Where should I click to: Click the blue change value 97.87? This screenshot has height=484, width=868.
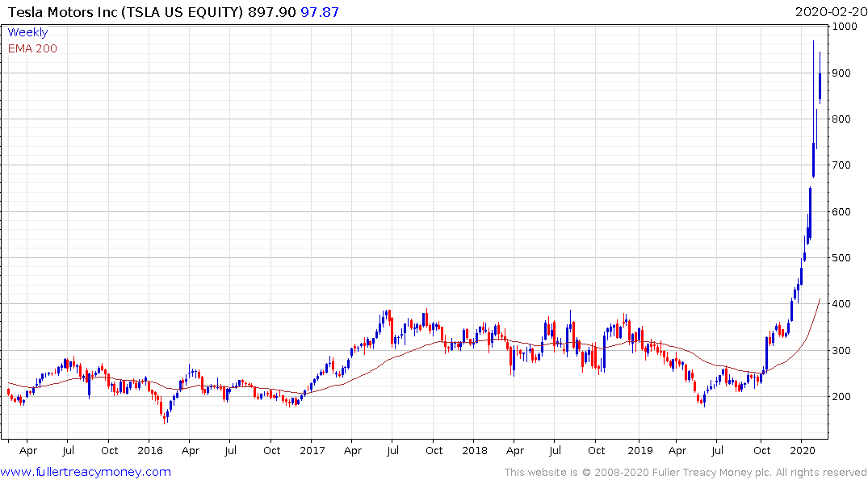320,12
